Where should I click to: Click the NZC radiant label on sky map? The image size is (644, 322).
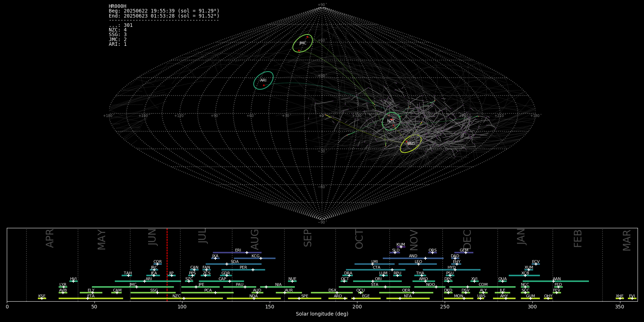391,121
